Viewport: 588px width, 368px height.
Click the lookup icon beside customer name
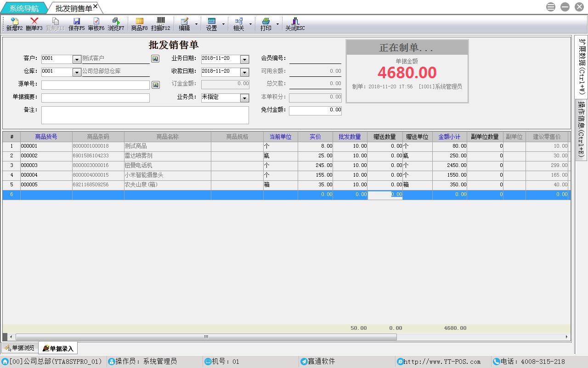155,59
